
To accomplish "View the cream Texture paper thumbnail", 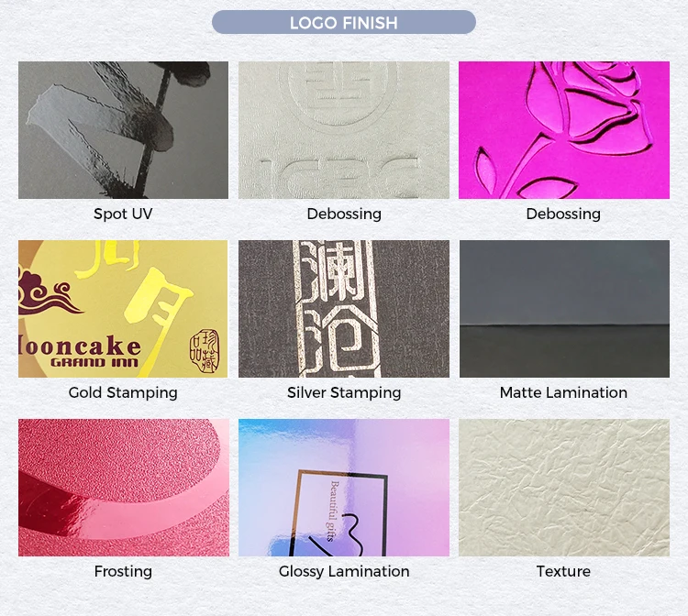I will (564, 488).
